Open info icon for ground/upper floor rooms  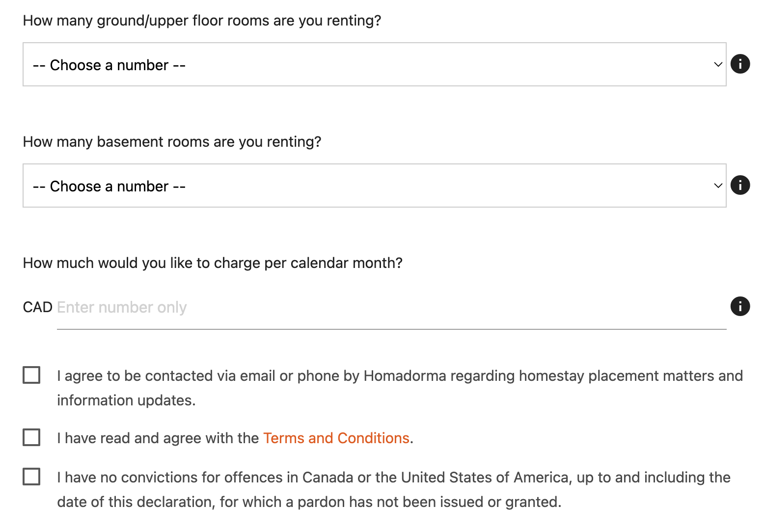740,64
